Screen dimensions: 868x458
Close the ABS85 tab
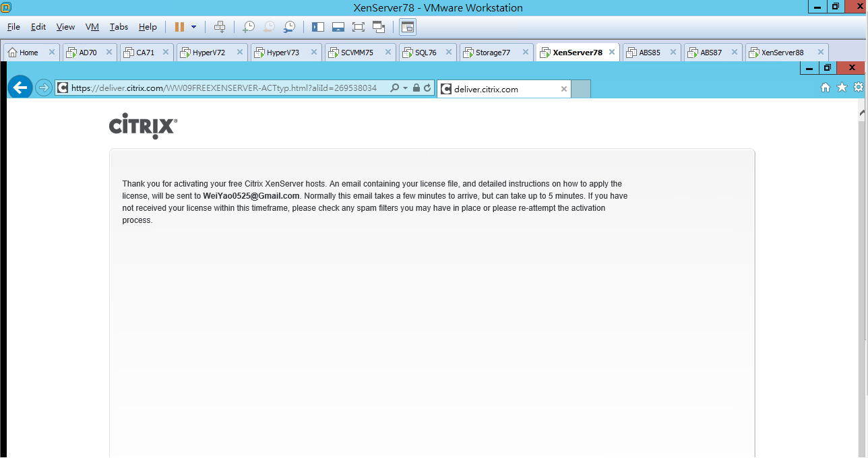[673, 53]
